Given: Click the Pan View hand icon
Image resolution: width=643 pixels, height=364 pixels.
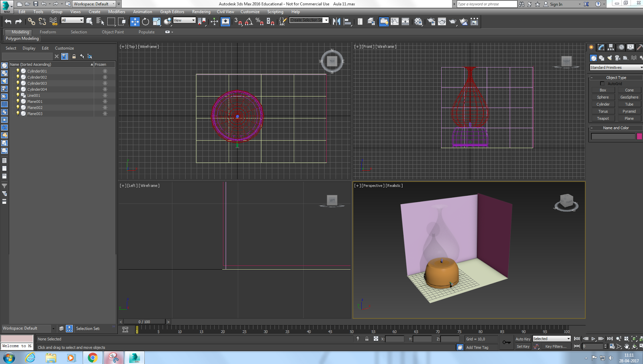Looking at the screenshot, I should (627, 346).
